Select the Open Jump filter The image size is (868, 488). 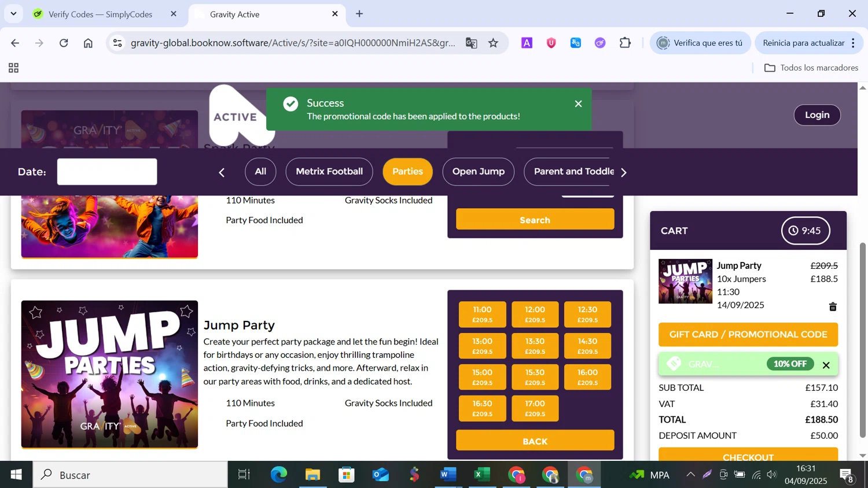[x=478, y=172]
